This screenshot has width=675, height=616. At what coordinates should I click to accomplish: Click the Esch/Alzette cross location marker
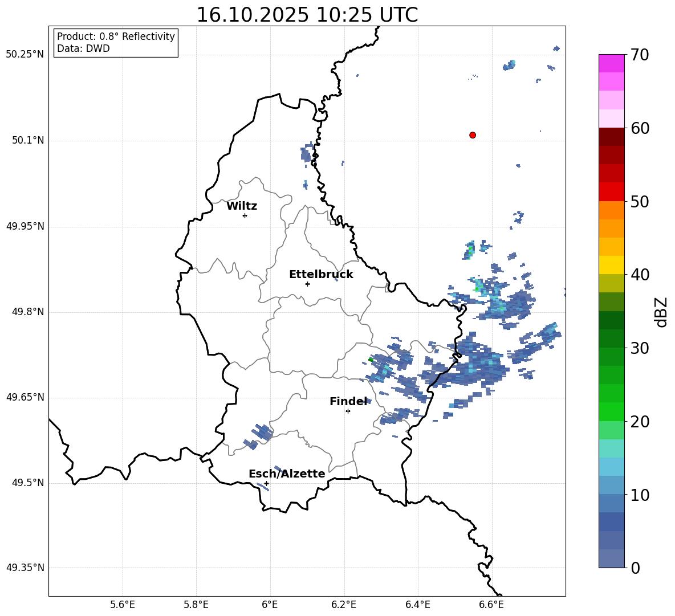point(266,483)
